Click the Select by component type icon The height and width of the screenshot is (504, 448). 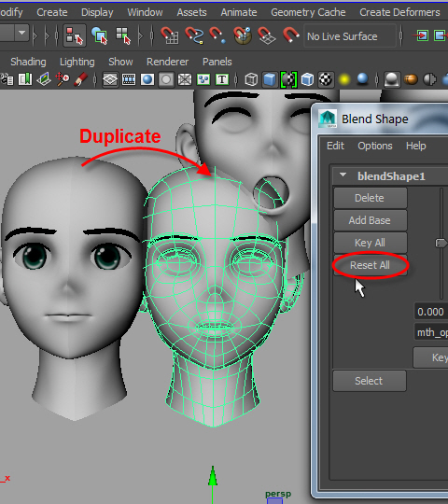123,35
